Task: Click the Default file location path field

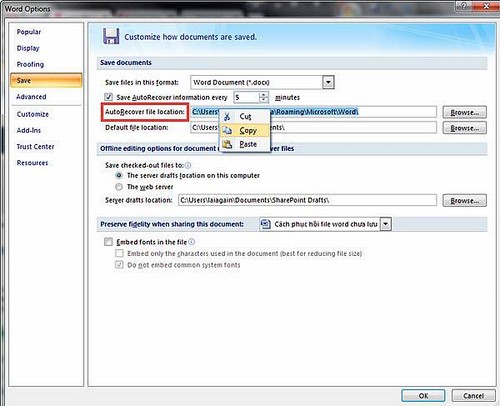Action: click(313, 128)
